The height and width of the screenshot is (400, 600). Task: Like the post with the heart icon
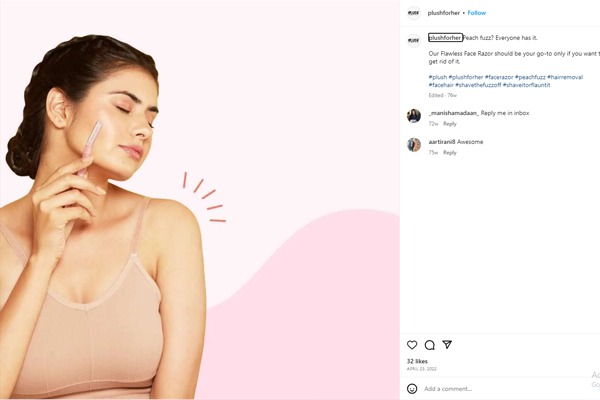point(412,345)
